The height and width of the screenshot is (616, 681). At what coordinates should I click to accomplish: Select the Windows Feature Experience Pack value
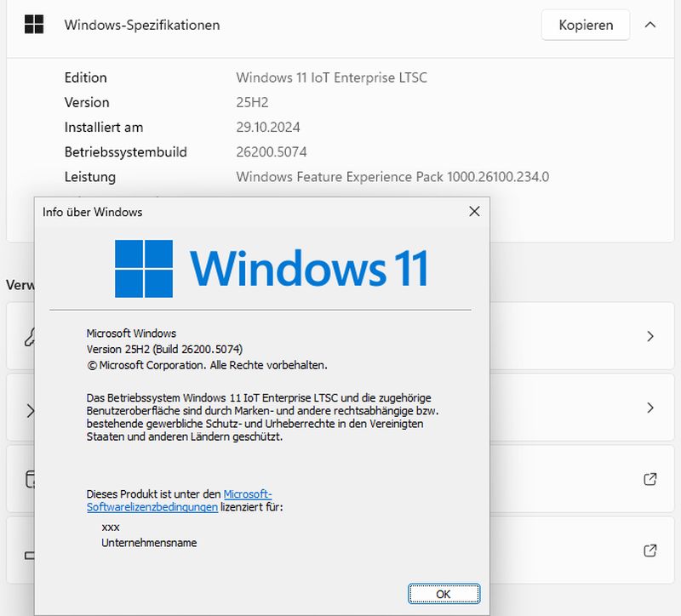[x=392, y=177]
